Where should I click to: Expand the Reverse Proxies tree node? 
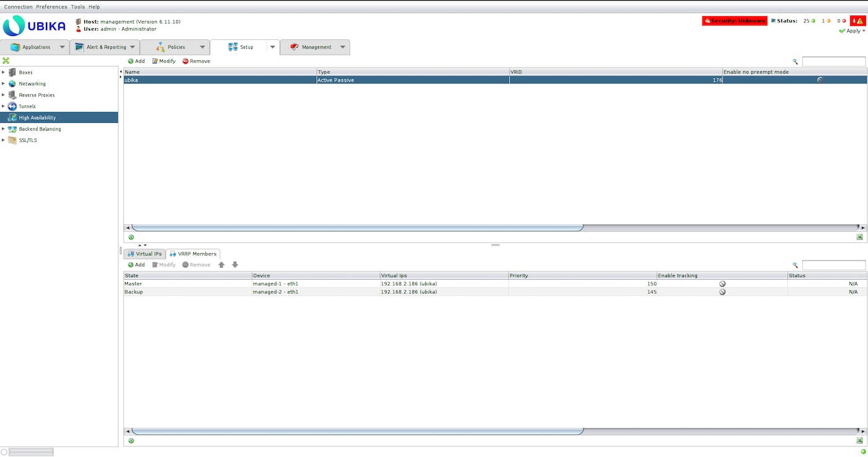[3, 95]
